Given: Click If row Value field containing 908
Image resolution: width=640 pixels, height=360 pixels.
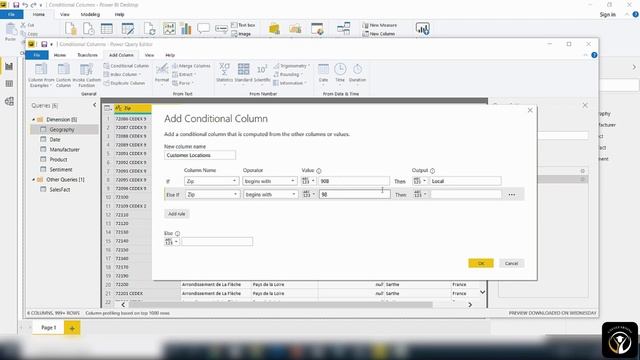Looking at the screenshot, I should [354, 181].
